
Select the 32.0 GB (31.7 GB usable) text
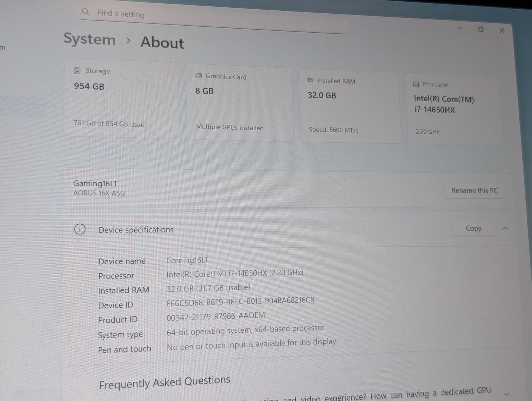tap(208, 288)
